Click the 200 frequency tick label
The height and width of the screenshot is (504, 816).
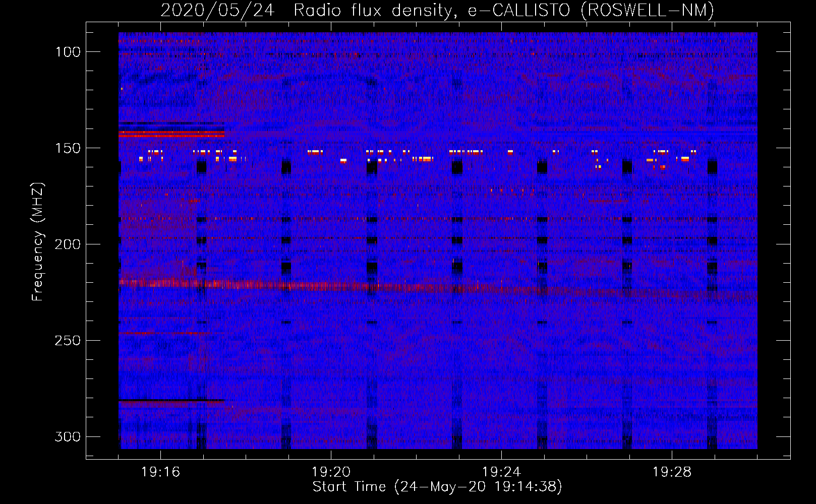point(68,244)
